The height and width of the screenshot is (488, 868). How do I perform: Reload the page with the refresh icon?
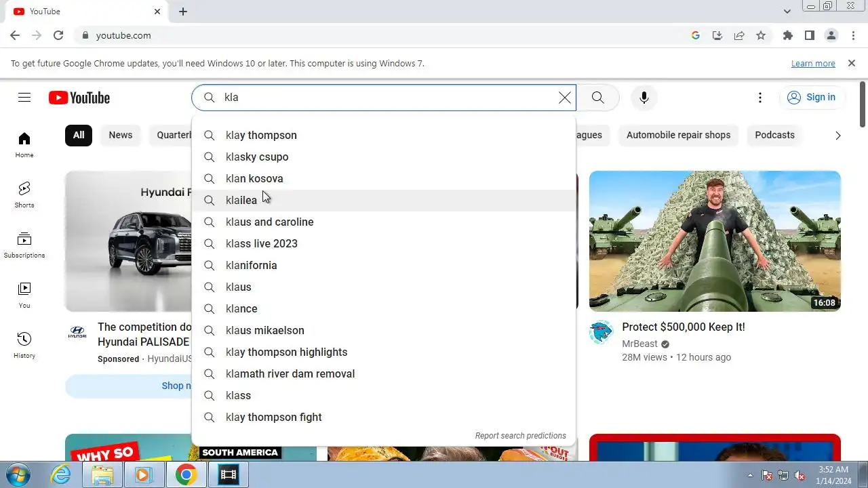[x=58, y=35]
